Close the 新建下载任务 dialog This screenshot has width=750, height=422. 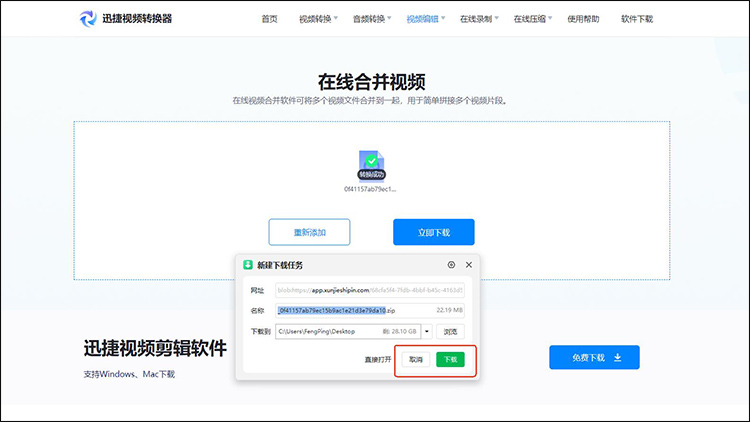[x=469, y=265]
